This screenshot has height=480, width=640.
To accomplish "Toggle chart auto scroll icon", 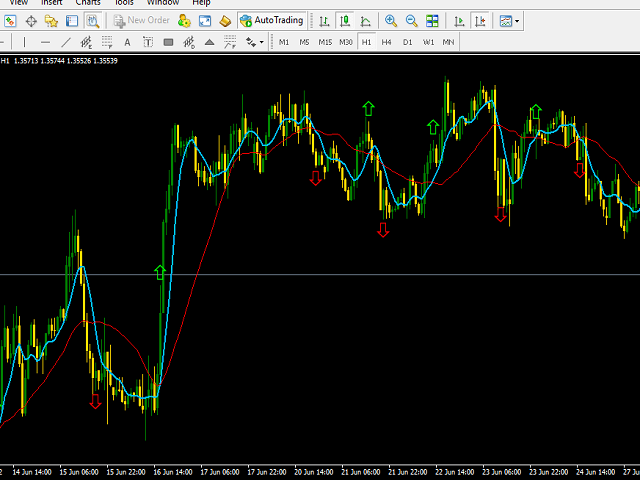I will point(460,21).
